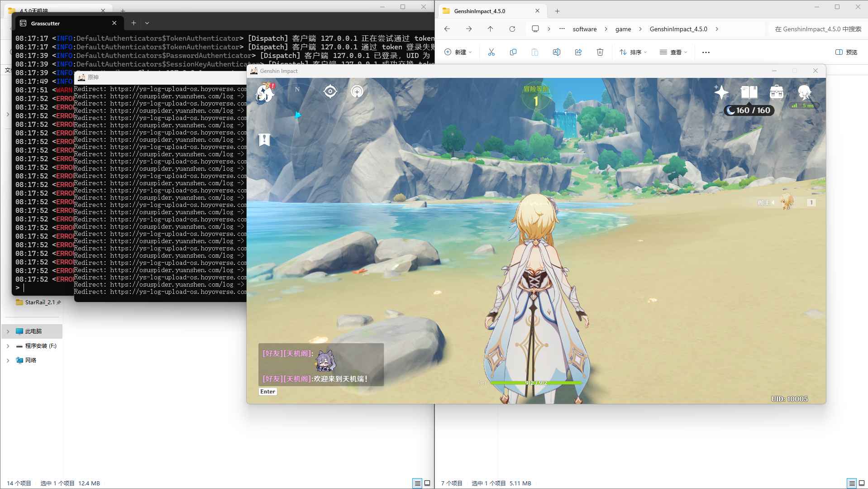Viewport: 868px width, 489px height.
Task: Open the Adventurer Handbook book icon
Action: (x=749, y=92)
